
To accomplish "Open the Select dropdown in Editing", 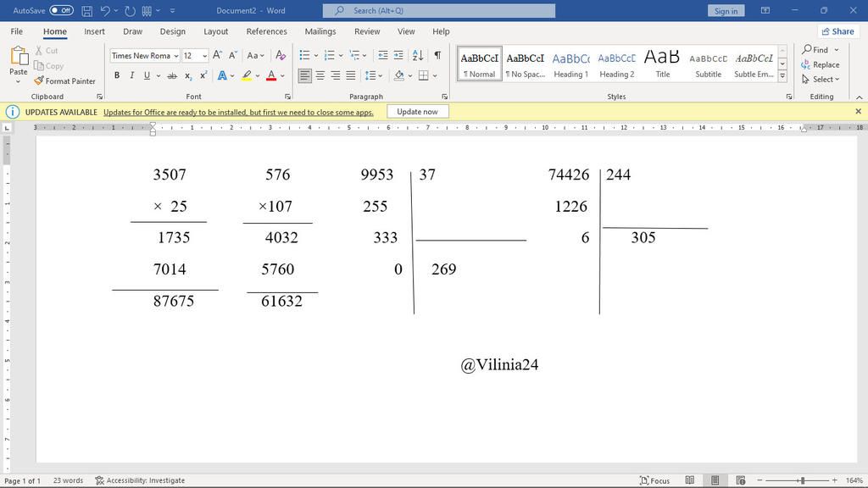I will click(821, 80).
